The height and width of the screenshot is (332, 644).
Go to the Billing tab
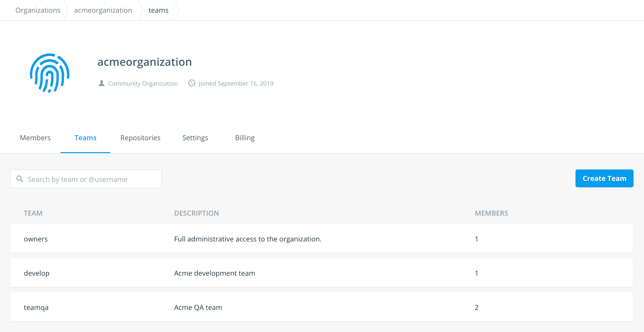click(245, 138)
